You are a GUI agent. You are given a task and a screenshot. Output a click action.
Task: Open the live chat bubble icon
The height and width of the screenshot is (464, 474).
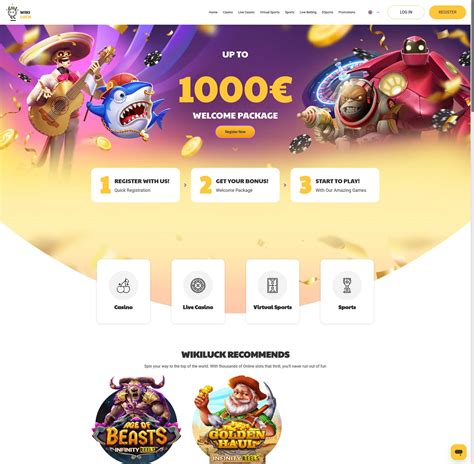459,452
